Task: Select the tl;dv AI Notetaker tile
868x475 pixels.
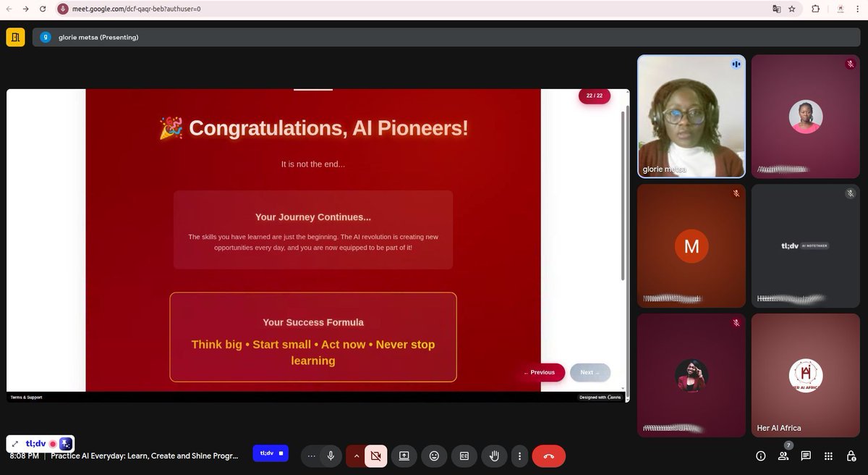Action: point(805,246)
